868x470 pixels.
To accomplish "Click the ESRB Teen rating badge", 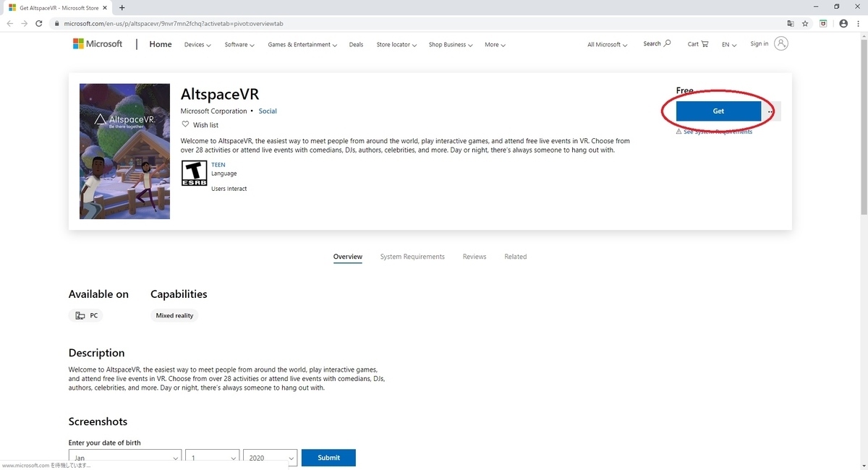I will click(x=194, y=173).
